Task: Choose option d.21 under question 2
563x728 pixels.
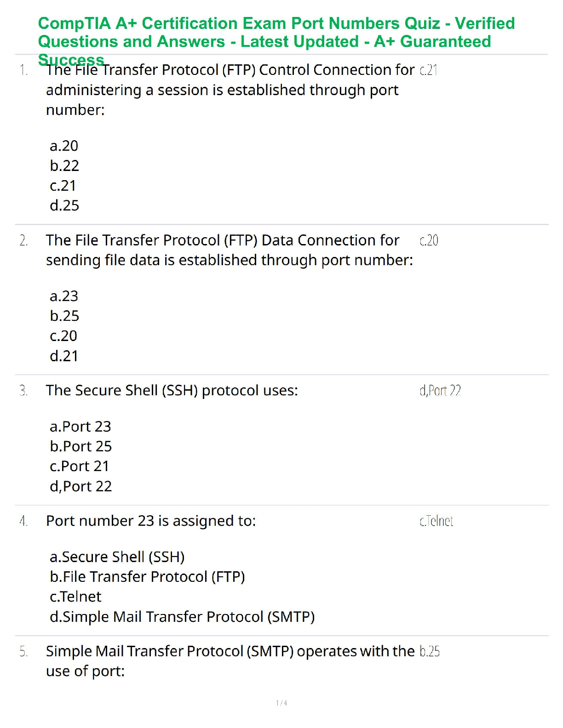Action: tap(64, 356)
